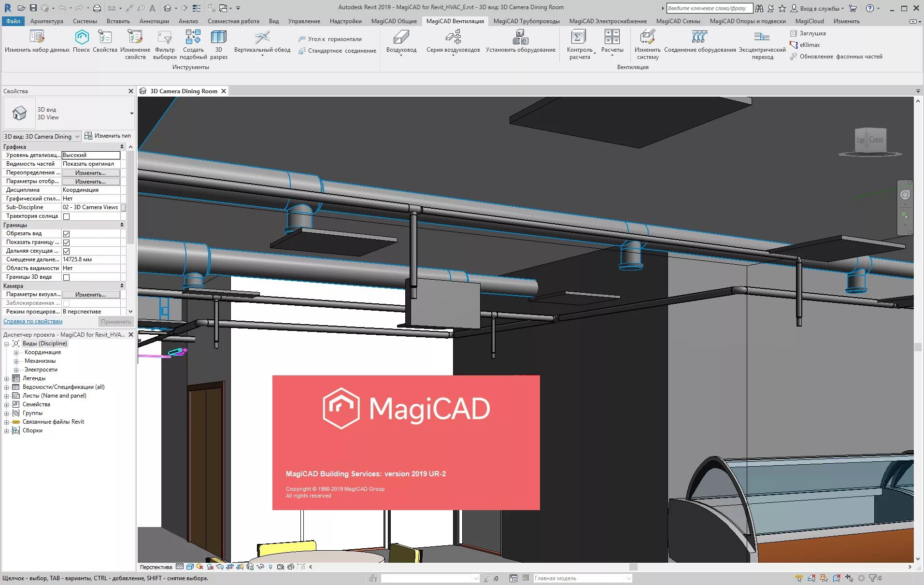The image size is (924, 585).
Task: Expand 'Листы (Name and panel)' node
Action: [x=6, y=396]
